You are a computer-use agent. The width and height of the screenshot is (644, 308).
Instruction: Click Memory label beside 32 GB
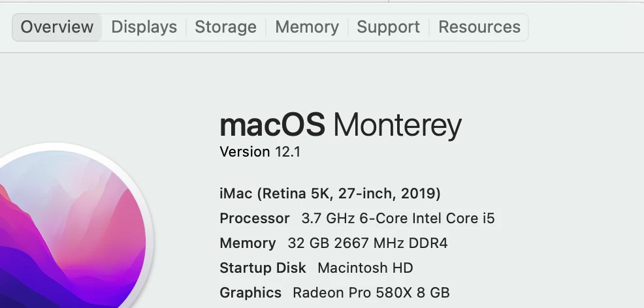[x=248, y=243]
